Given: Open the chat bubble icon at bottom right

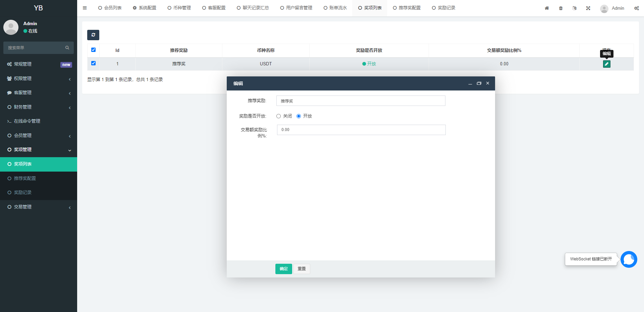Looking at the screenshot, I should (629, 259).
